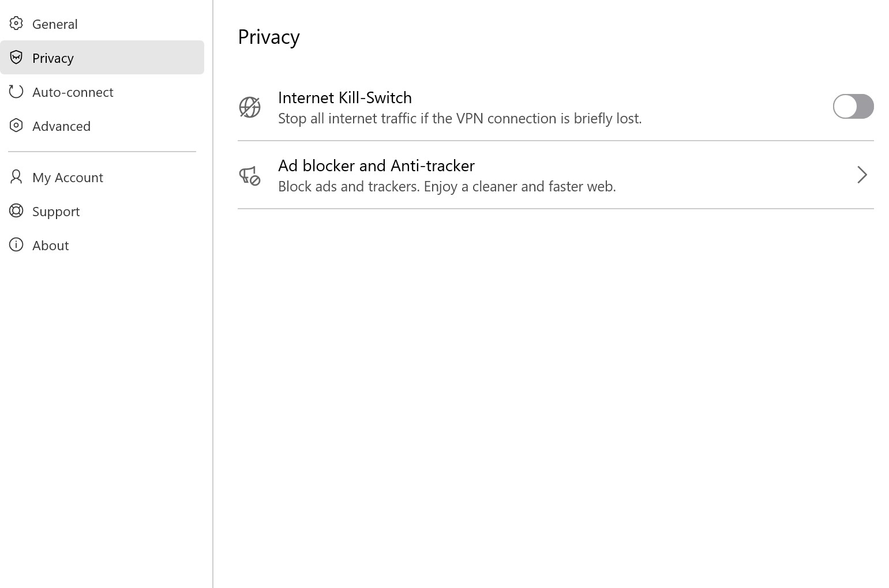This screenshot has width=889, height=588.
Task: Show the About text entry
Action: click(x=51, y=246)
